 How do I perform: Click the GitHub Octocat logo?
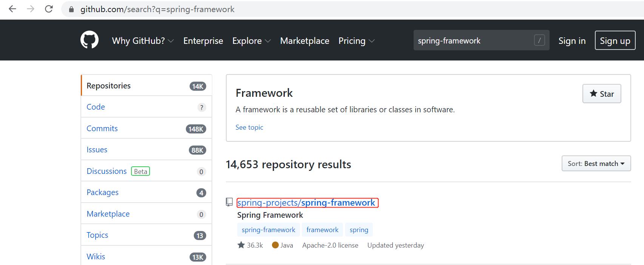pos(90,40)
